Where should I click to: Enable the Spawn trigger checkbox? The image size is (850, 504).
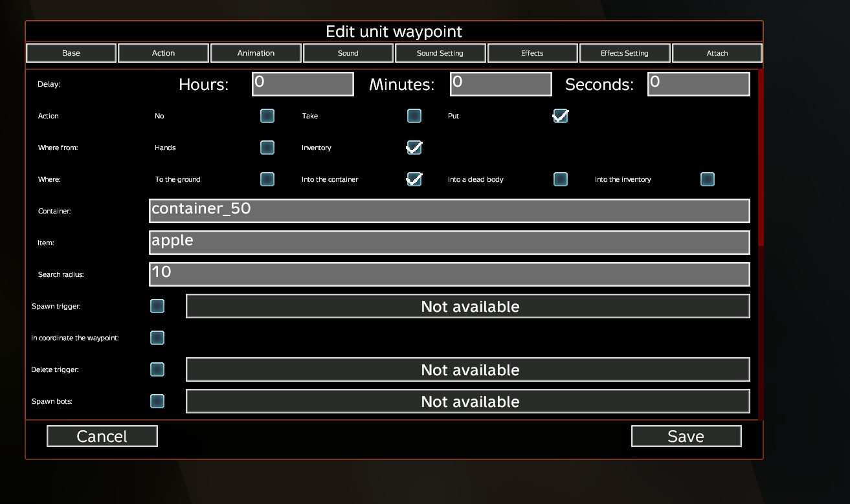(x=157, y=306)
